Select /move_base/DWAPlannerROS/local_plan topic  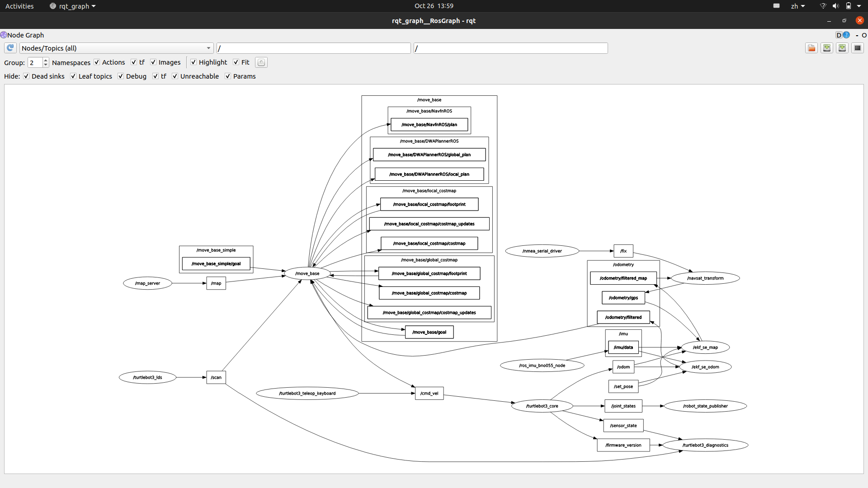(429, 174)
